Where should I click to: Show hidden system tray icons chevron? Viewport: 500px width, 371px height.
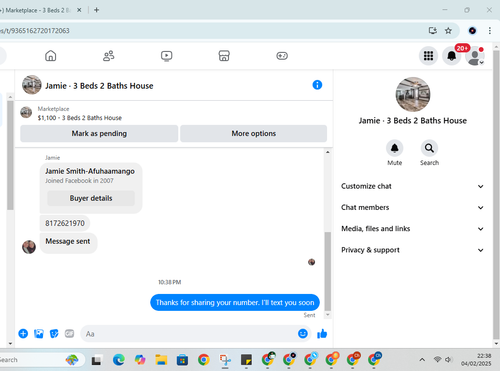pyautogui.click(x=422, y=360)
